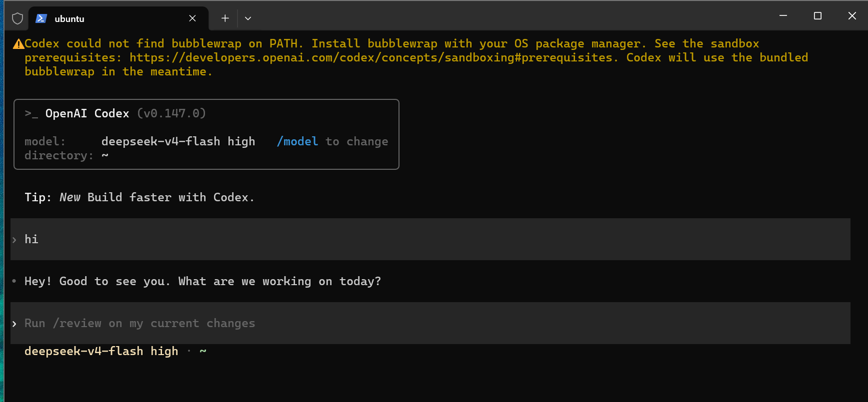Click the 'model:' label in the info box

[45, 141]
